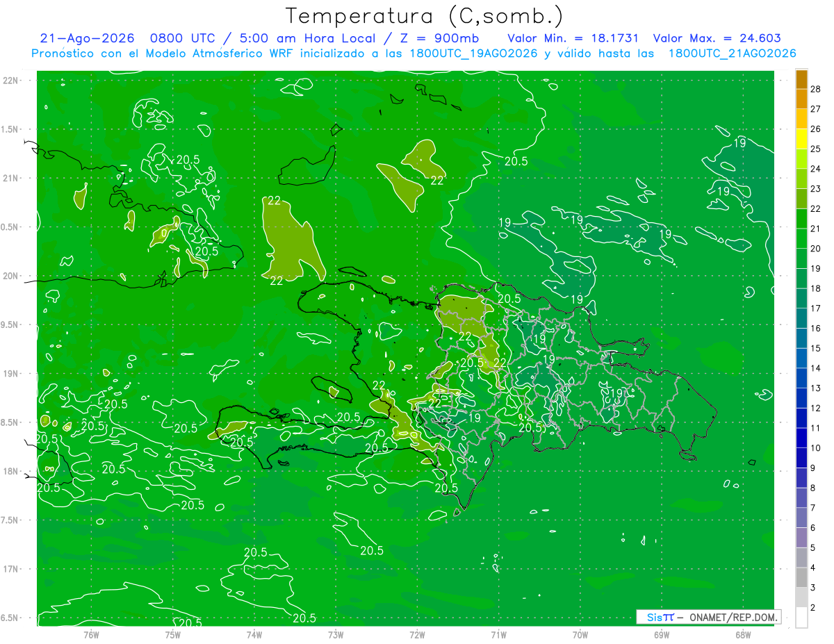Click the "72W" longitude axis label
The height and width of the screenshot is (644, 834).
(x=417, y=634)
